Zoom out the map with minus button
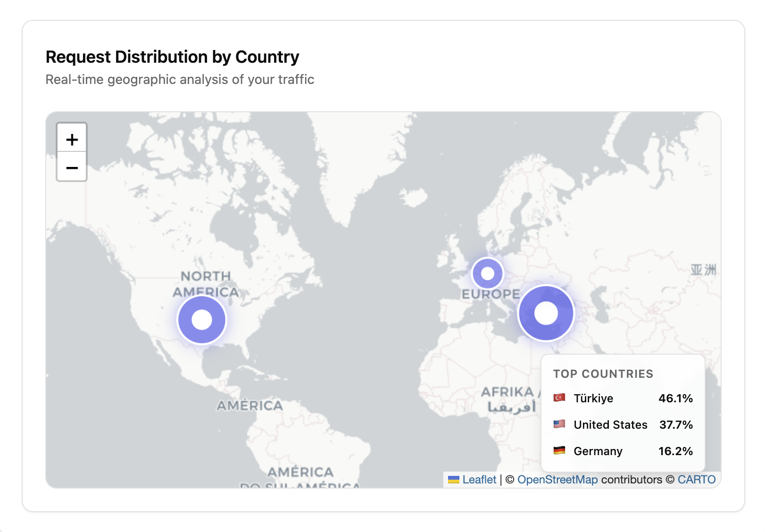Viewport: 765px width, 532px height. click(72, 167)
